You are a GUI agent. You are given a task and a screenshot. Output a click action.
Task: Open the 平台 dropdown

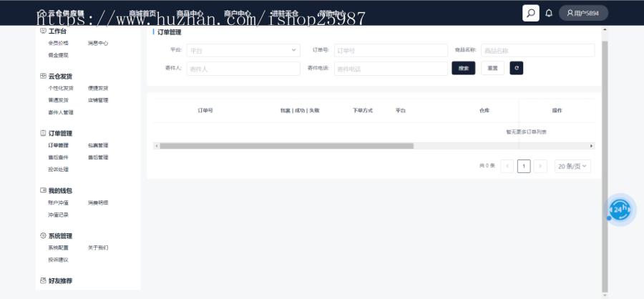point(243,50)
